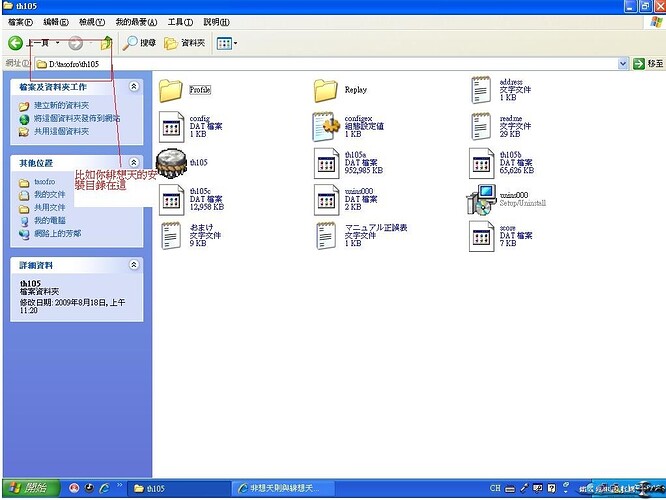This screenshot has height=500, width=666.
Task: Select the unins000 Setup/Uninstall icon
Action: click(x=482, y=199)
